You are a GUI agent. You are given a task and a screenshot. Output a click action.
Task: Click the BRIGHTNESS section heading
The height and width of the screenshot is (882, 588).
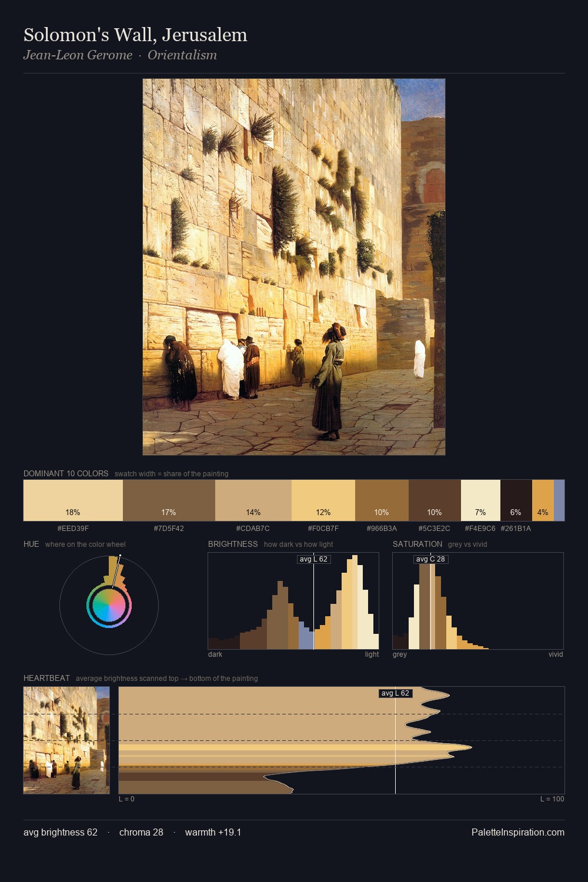point(233,544)
